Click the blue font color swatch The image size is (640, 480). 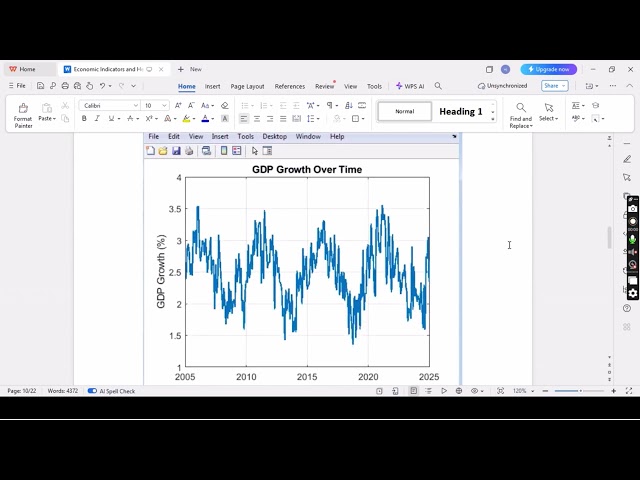coord(205,119)
